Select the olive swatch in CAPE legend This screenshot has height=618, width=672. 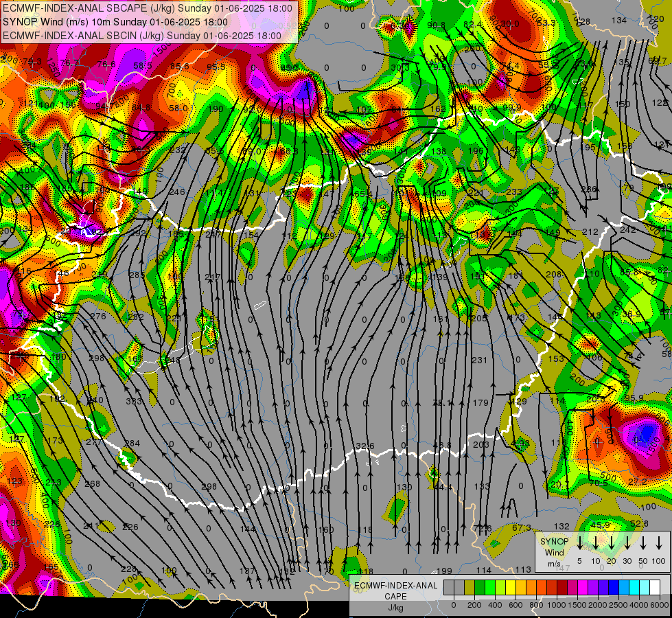[x=470, y=588]
